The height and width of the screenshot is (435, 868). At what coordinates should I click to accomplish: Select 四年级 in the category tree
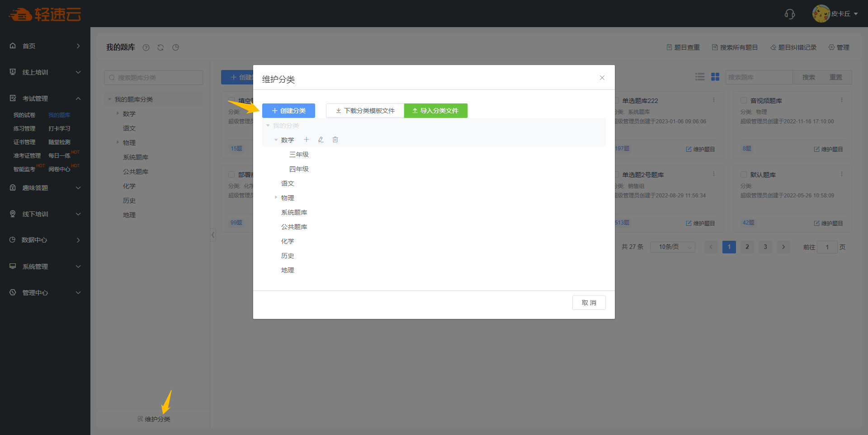pyautogui.click(x=299, y=169)
